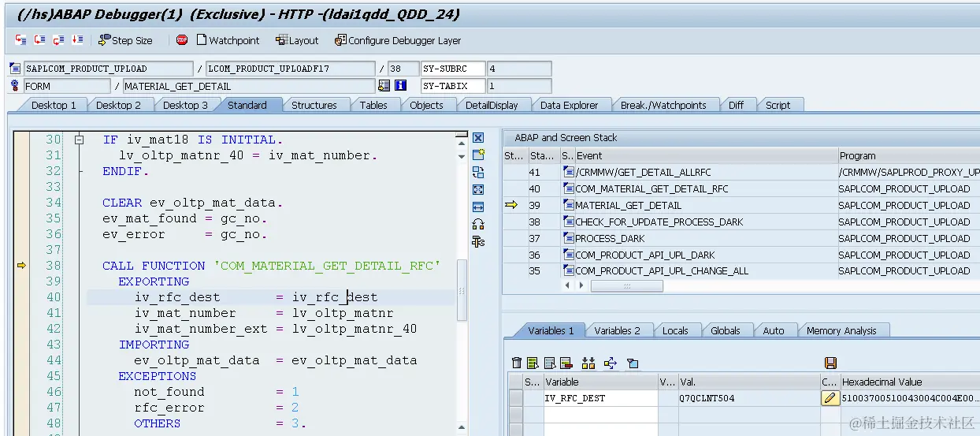Click the blue arrows icon in variables toolbar
Screen dimensions: 980x436
(x=611, y=363)
